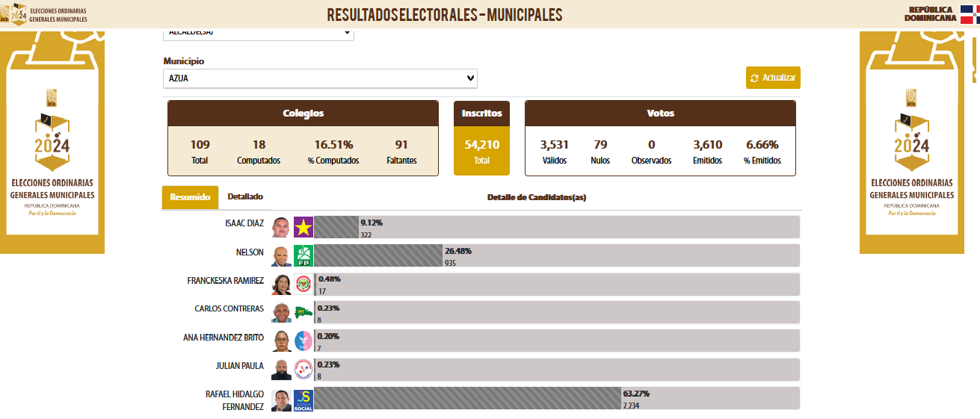The height and width of the screenshot is (419, 980).
Task: Click the green map party logo for Carlos Contreras
Action: point(303,313)
